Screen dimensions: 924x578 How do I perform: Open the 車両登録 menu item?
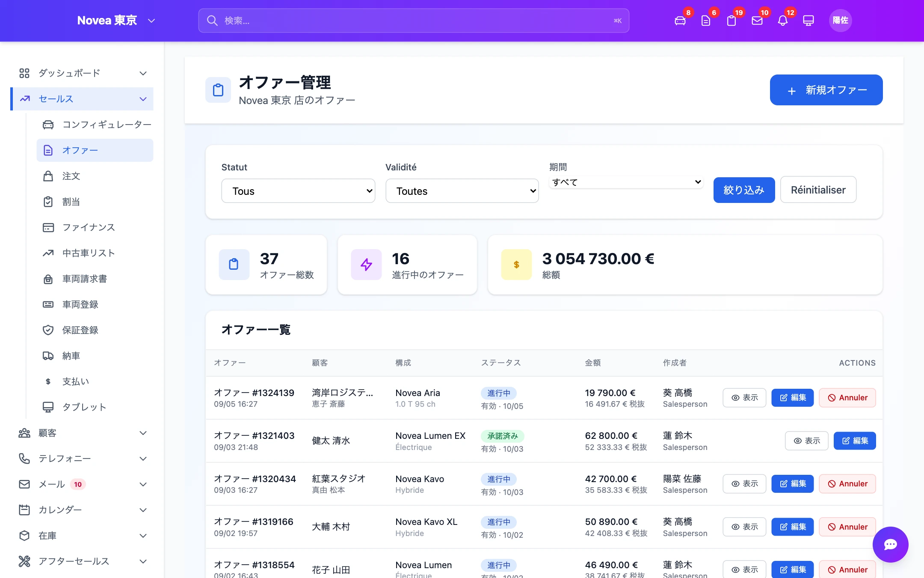95,304
